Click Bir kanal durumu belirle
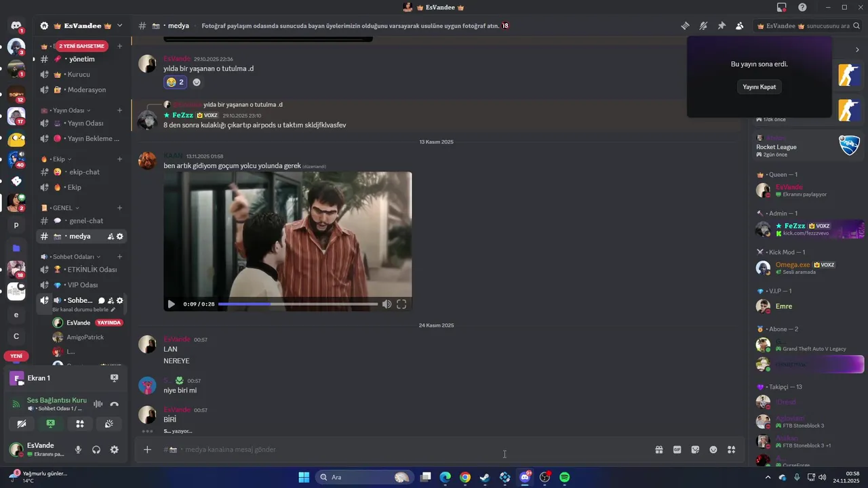The height and width of the screenshot is (488, 868). (x=84, y=310)
